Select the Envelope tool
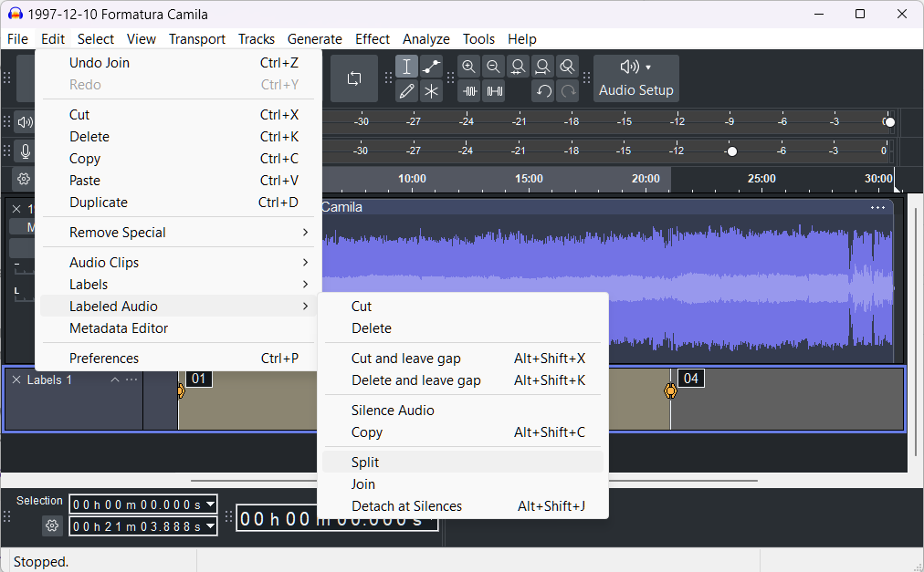924x572 pixels. coord(431,67)
